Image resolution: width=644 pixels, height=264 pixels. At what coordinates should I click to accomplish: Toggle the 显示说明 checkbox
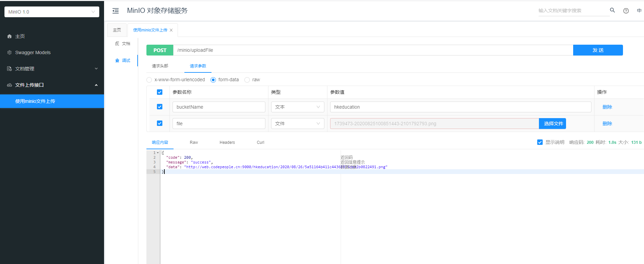pos(540,142)
